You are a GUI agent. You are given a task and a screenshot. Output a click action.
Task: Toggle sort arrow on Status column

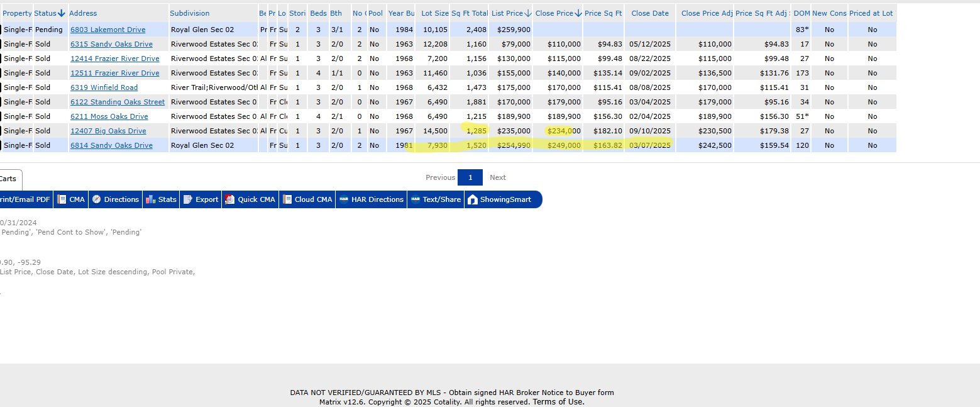(x=61, y=13)
